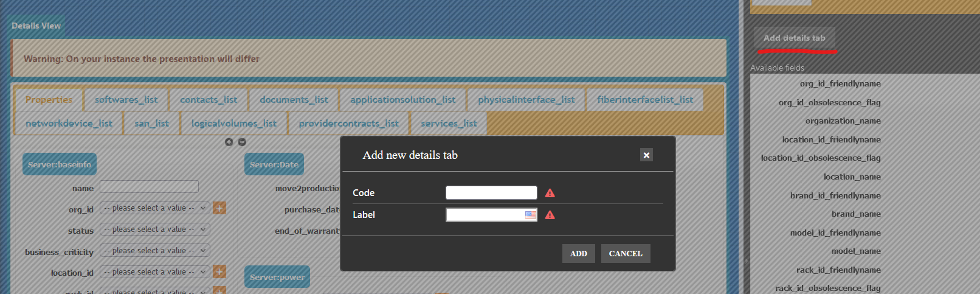Open the location_id dropdown
980x294 pixels.
click(154, 272)
